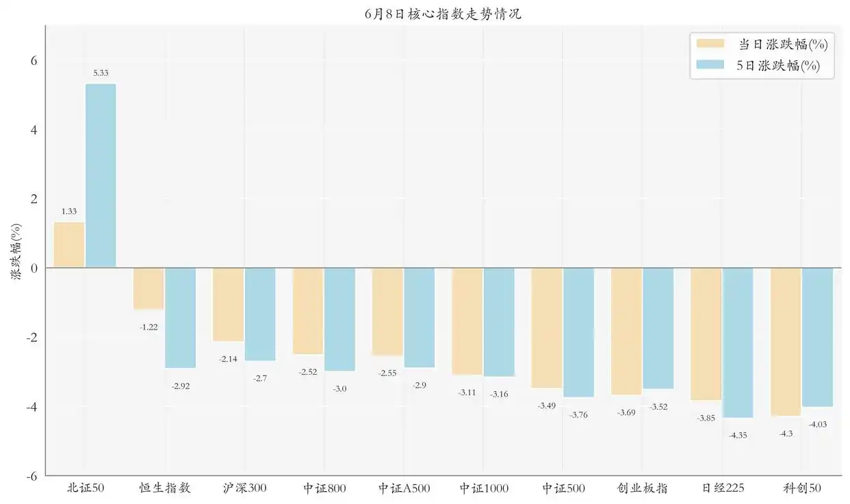Click the -2.7 value label
The height and width of the screenshot is (504, 850).
coord(260,378)
